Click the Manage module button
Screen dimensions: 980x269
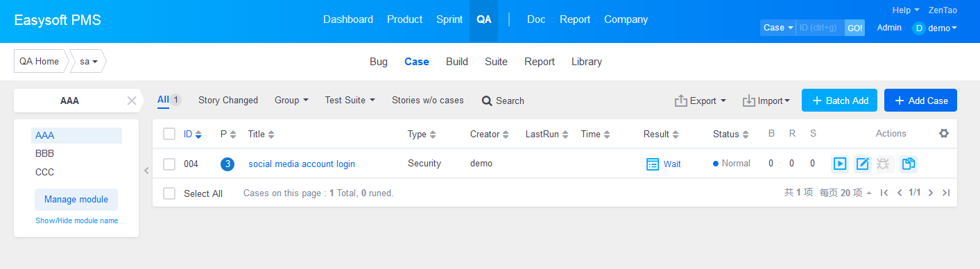click(76, 200)
